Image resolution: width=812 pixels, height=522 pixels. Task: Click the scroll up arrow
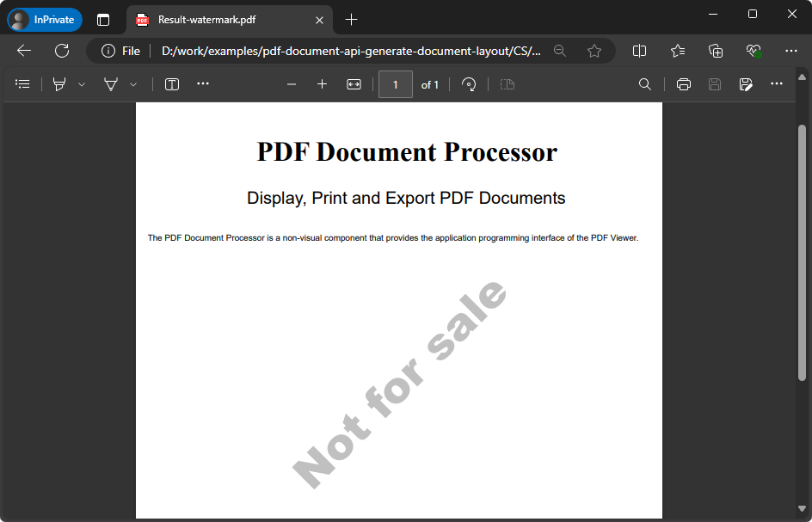pyautogui.click(x=803, y=77)
